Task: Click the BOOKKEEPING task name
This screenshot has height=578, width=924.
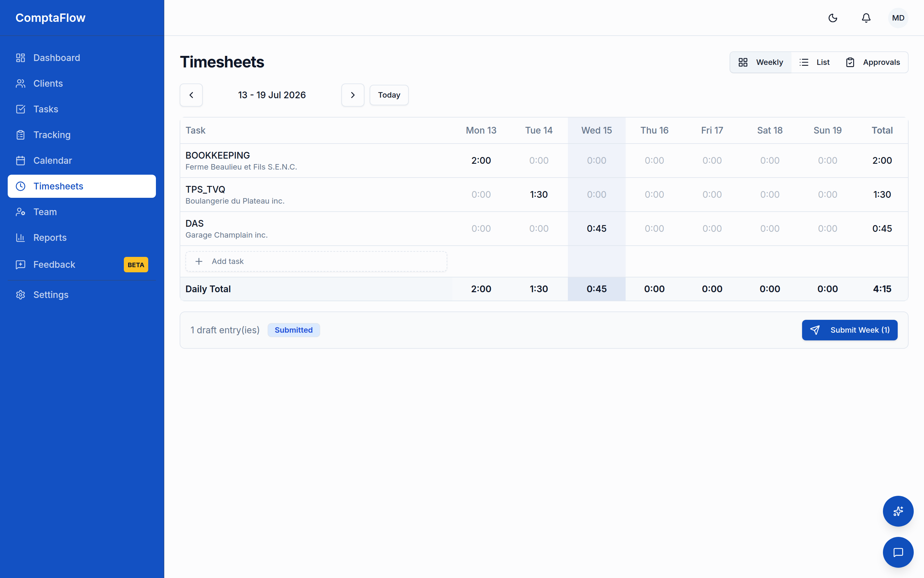Action: [x=218, y=155]
